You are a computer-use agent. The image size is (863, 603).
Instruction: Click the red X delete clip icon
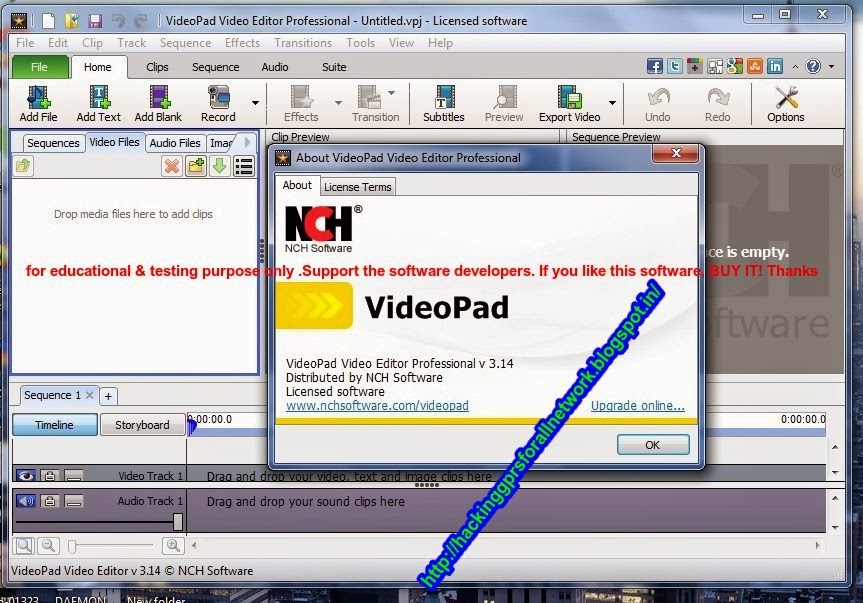(172, 166)
